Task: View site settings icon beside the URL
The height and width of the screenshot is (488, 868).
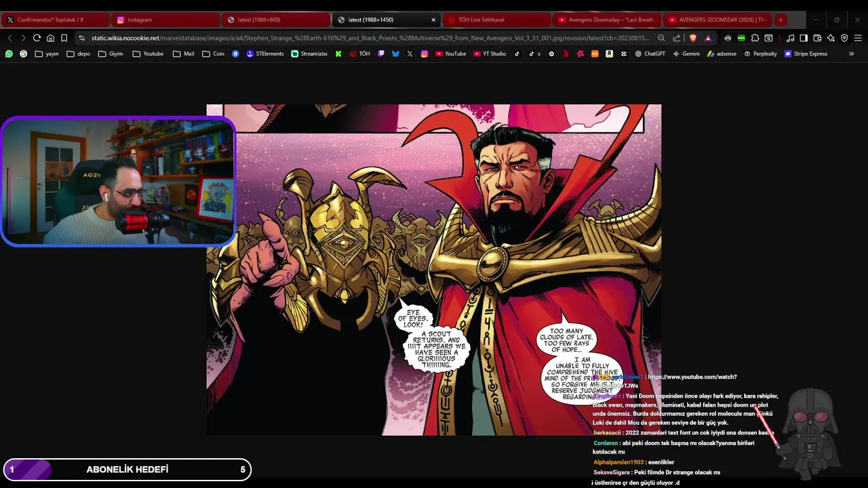Action: click(82, 38)
